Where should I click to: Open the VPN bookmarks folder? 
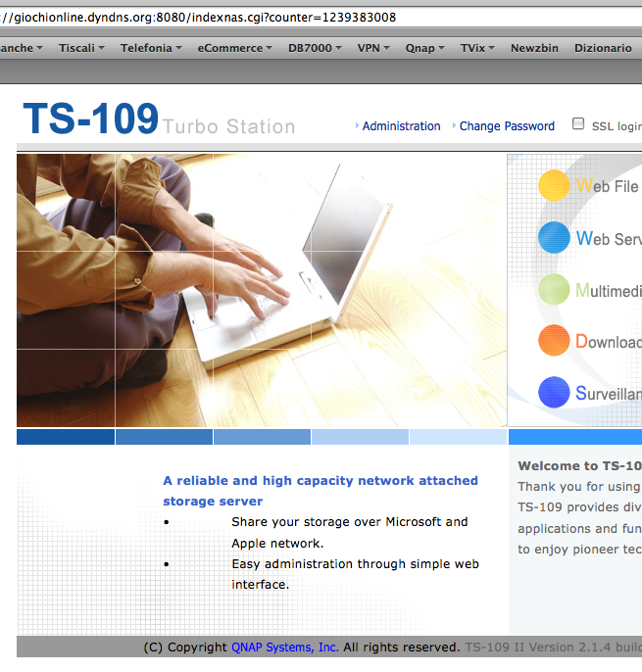pos(373,48)
